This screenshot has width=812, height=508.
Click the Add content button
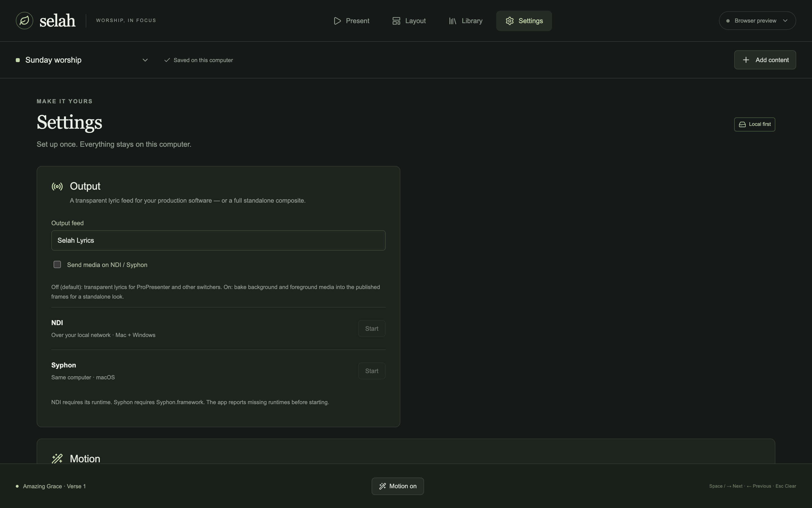click(x=765, y=60)
